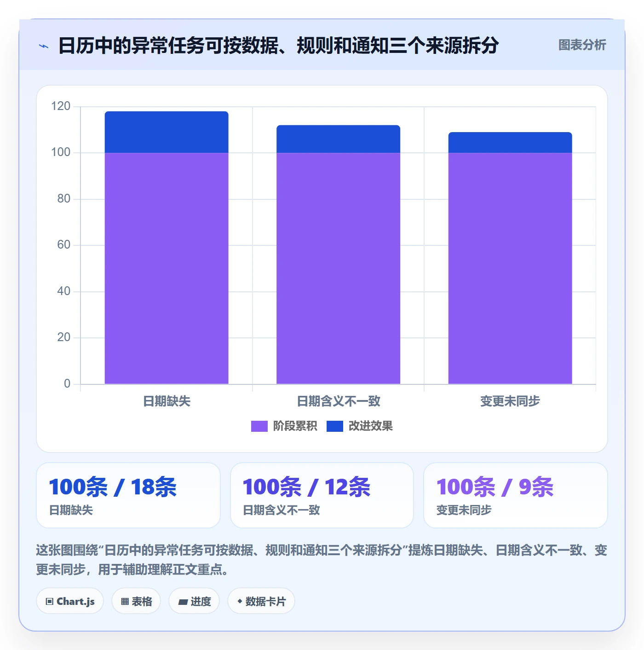Click the blue bar segment above 日期含义不一致
The height and width of the screenshot is (650, 644).
(x=338, y=139)
